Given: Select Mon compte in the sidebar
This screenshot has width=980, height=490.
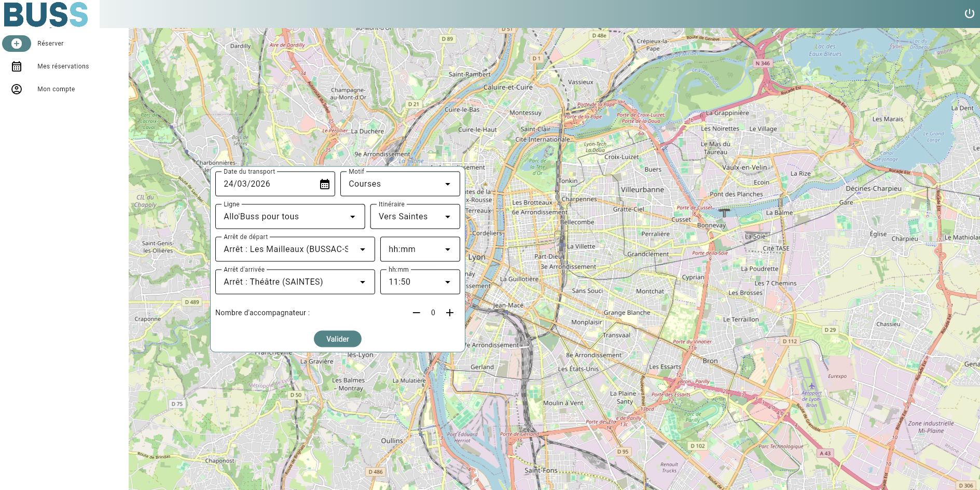Looking at the screenshot, I should point(56,89).
